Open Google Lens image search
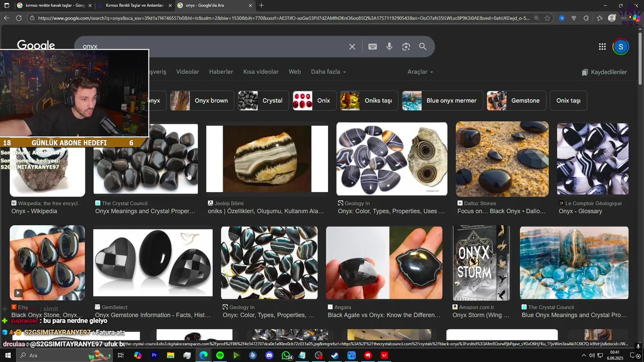This screenshot has height=362, width=644. pyautogui.click(x=406, y=47)
